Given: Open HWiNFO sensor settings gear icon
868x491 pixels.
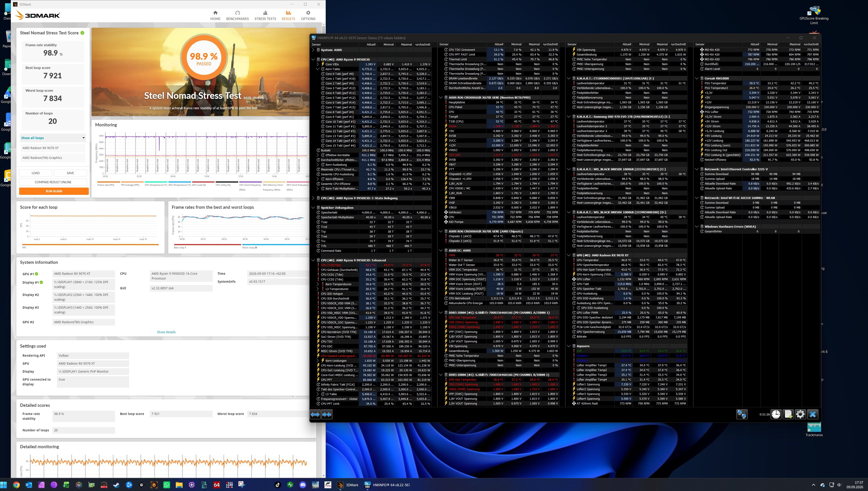Looking at the screenshot, I should pos(800,414).
